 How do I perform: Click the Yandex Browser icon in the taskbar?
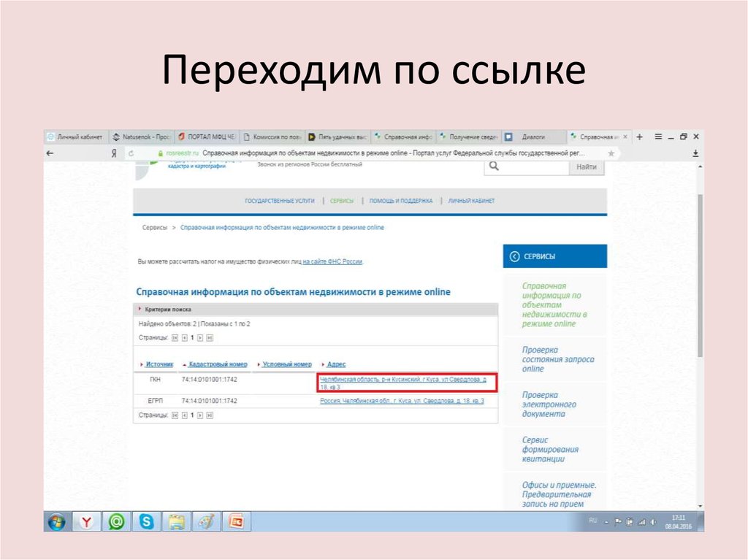(86, 522)
